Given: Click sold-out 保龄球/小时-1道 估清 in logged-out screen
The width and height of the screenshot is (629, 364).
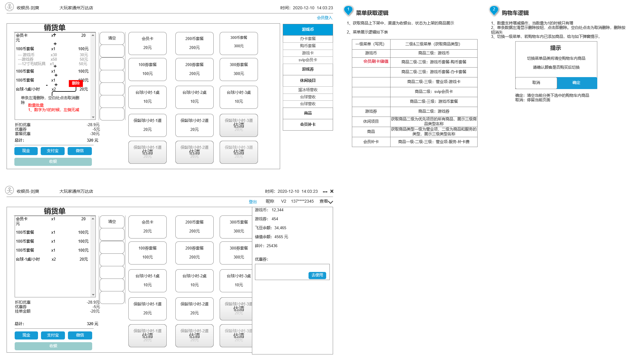Looking at the screenshot, I should click(147, 152).
